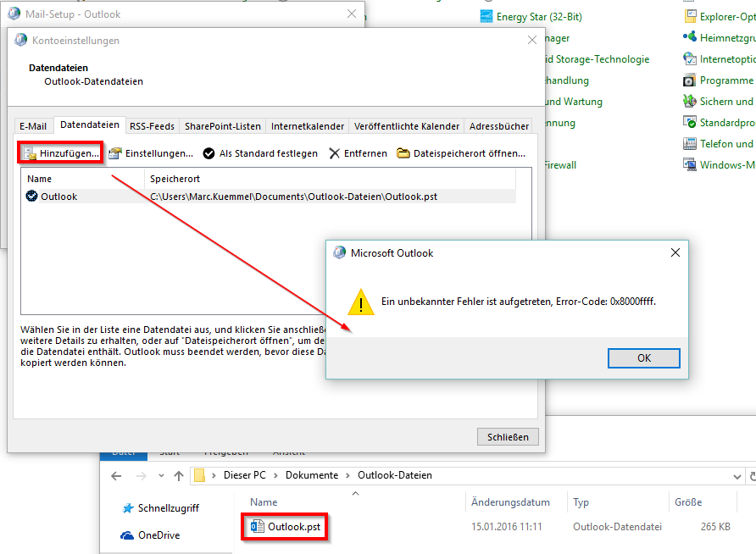
Task: Sort Explorer by the Name column
Action: 264,502
